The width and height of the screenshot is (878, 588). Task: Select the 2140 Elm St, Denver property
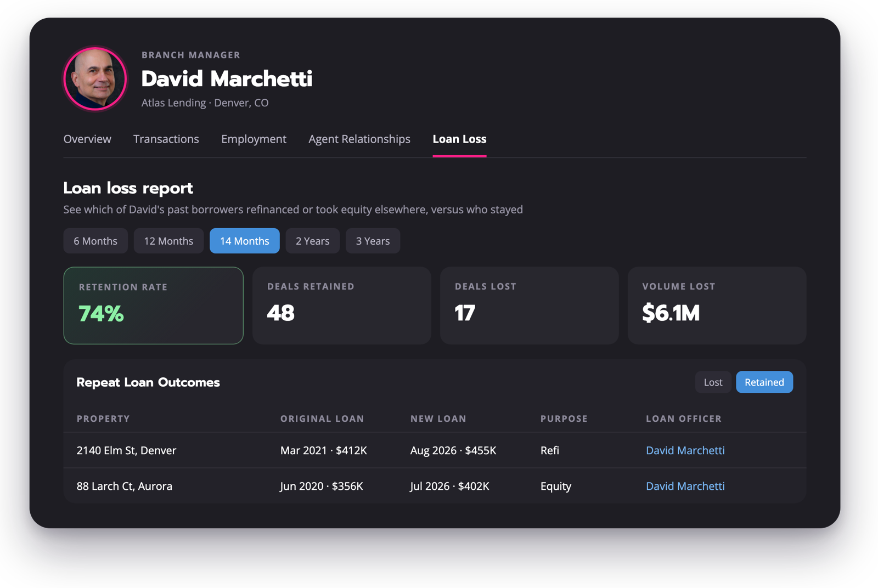click(126, 450)
